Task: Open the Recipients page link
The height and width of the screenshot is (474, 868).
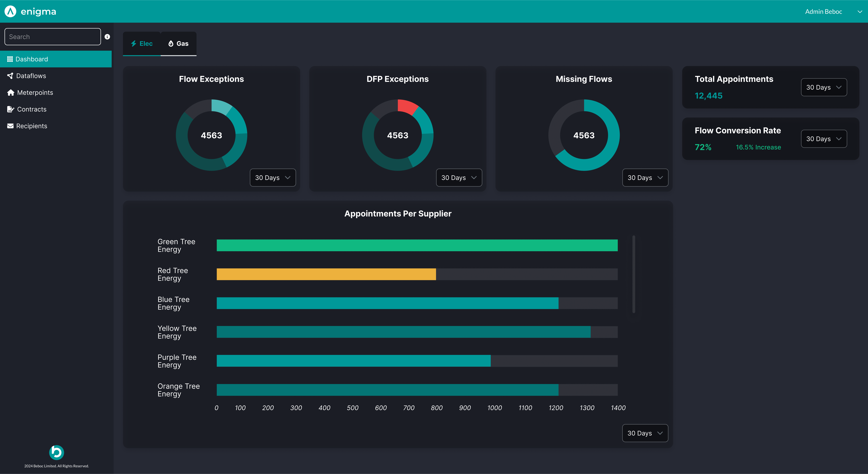Action: tap(32, 126)
